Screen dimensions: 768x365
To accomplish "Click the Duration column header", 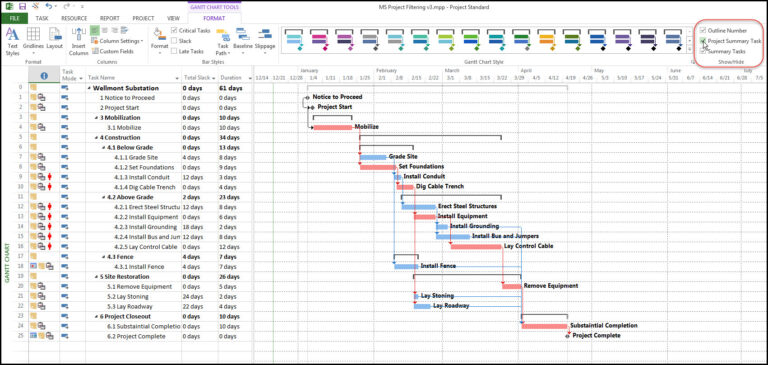I will 231,78.
